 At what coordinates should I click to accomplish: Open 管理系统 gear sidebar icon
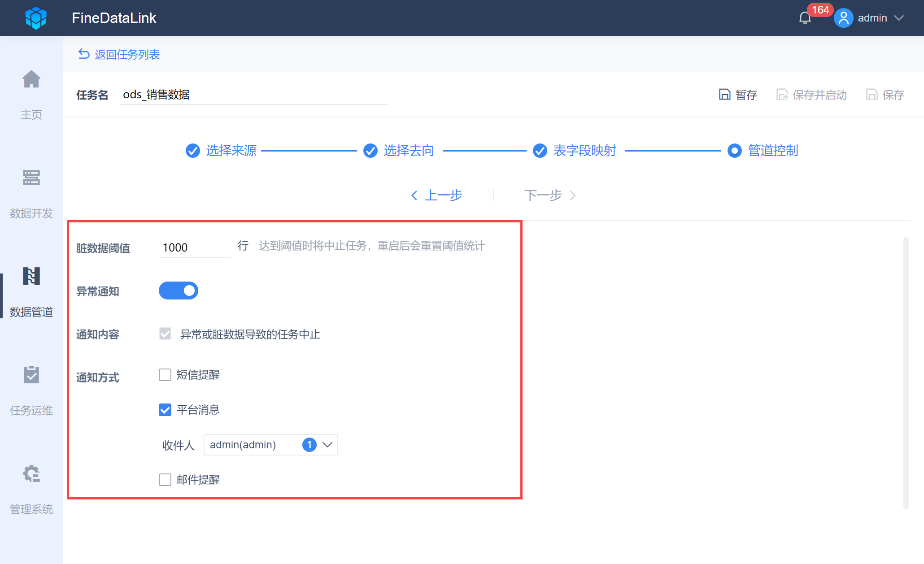click(31, 474)
